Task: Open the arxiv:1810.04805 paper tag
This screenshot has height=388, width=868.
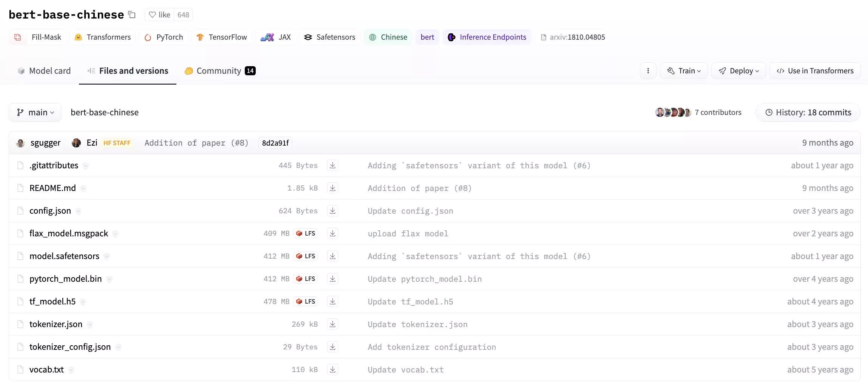Action: pyautogui.click(x=573, y=37)
